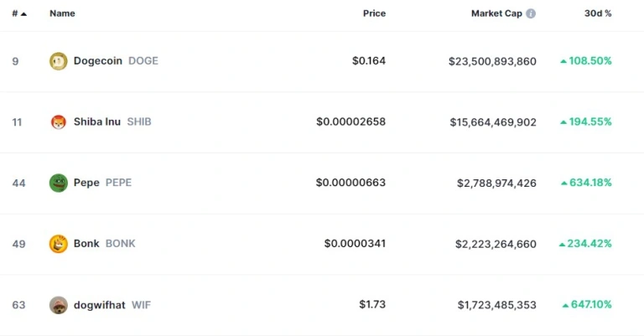Sort the table by Name column
Screen dimensions: 644x336
[x=62, y=13]
